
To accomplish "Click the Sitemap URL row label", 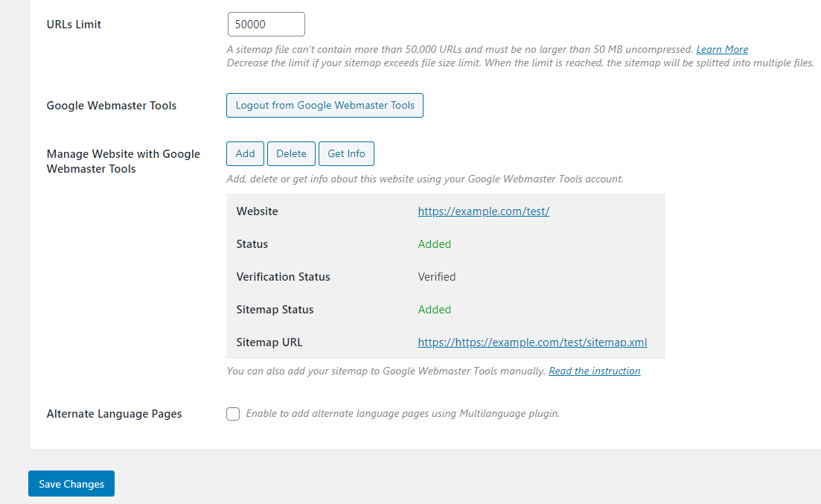I will (x=269, y=342).
